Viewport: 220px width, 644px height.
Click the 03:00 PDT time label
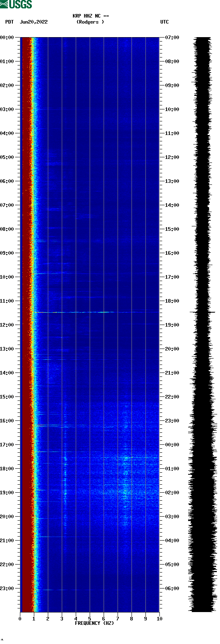7,109
